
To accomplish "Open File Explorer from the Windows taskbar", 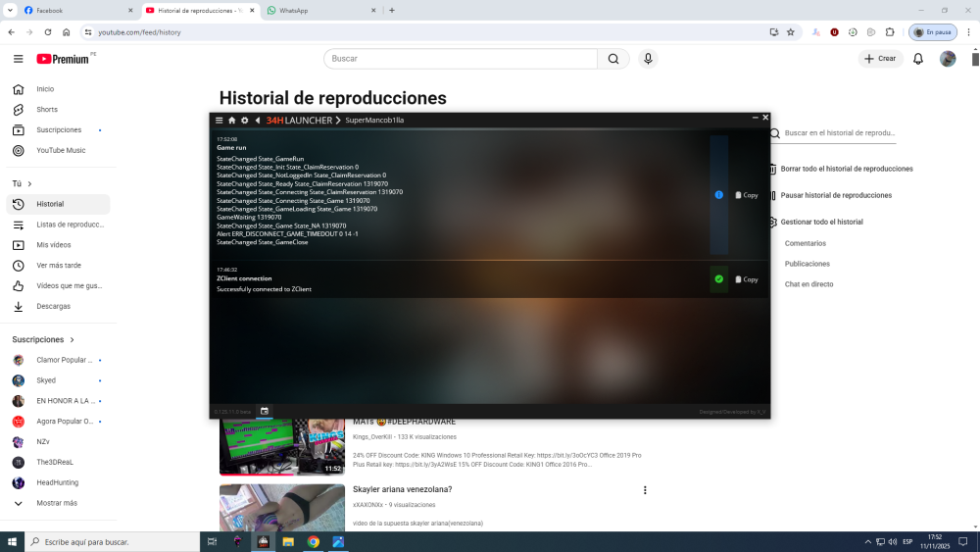I will [288, 541].
